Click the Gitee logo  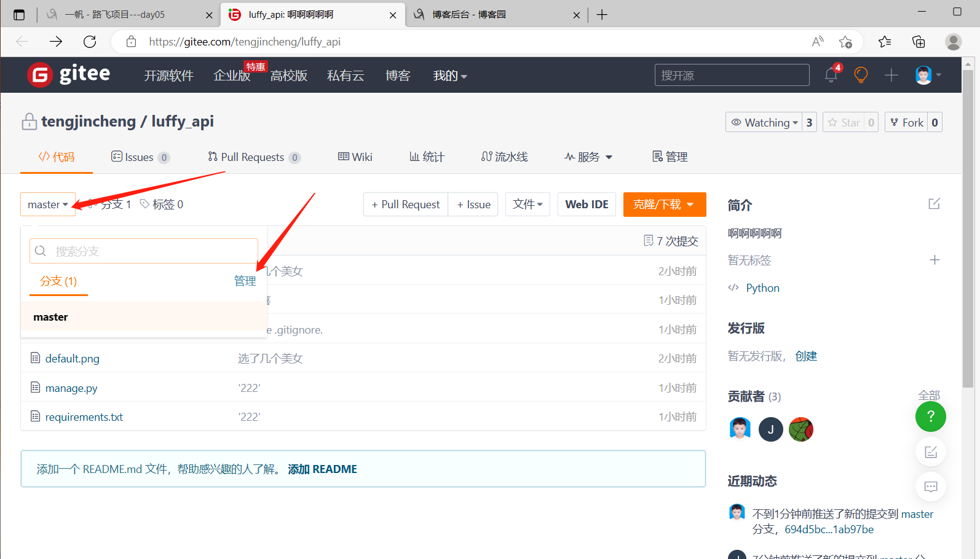point(69,75)
